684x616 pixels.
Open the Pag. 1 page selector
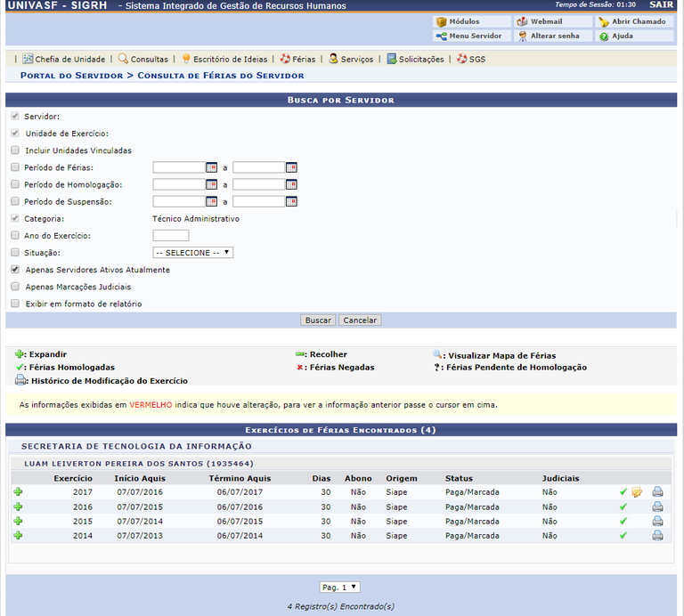click(x=340, y=587)
